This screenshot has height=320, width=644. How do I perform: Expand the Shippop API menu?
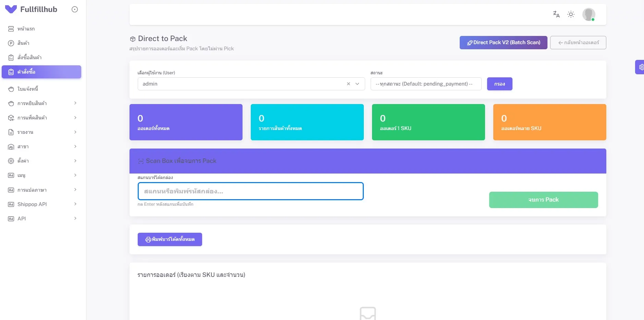[41, 204]
